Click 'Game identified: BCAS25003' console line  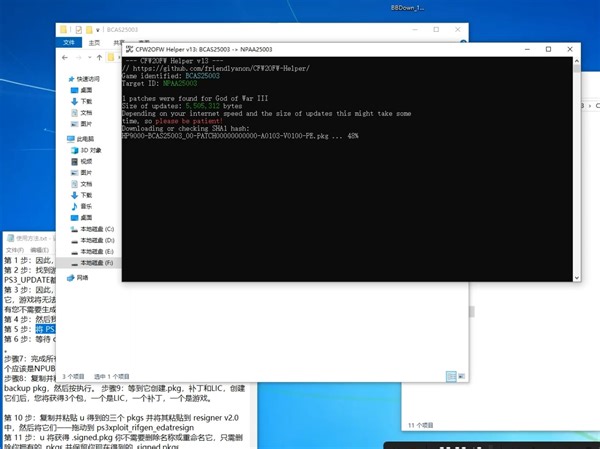point(171,76)
